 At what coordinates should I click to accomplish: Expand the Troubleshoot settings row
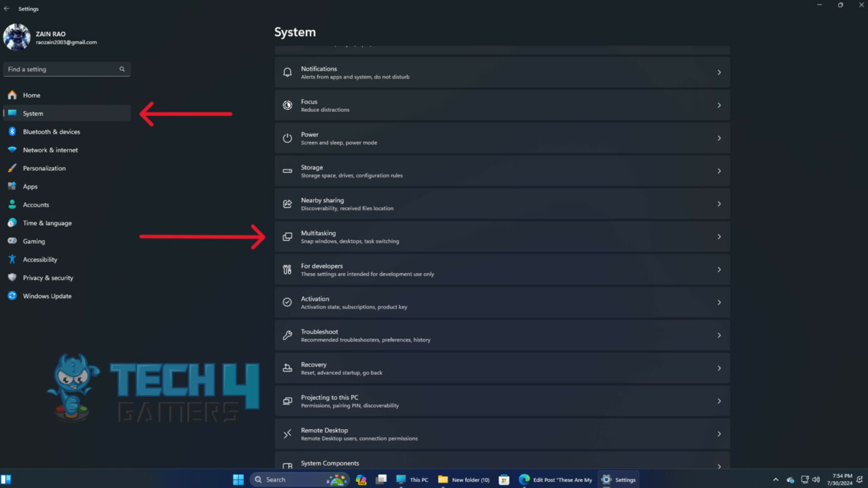(502, 335)
